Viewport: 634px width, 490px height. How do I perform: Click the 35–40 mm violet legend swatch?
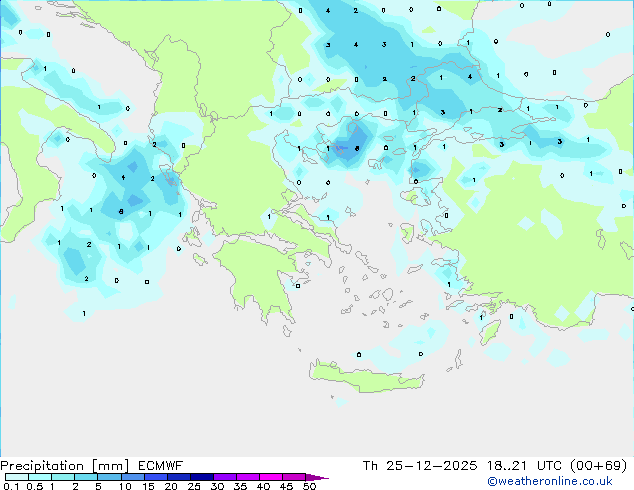coord(247,477)
